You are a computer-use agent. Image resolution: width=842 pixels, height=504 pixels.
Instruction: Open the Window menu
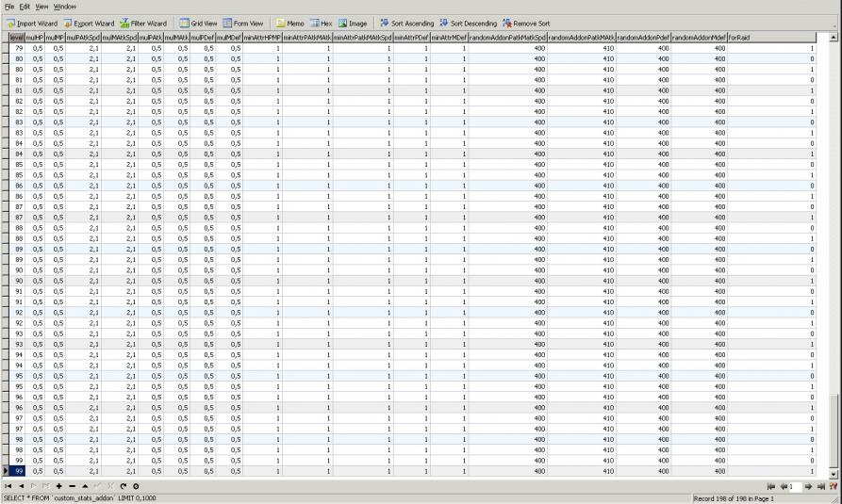click(x=64, y=7)
